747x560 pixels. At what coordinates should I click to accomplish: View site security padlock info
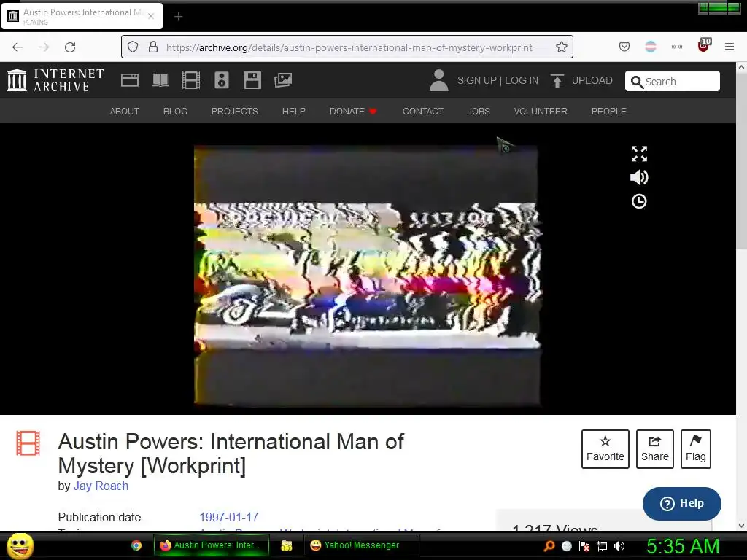(153, 47)
